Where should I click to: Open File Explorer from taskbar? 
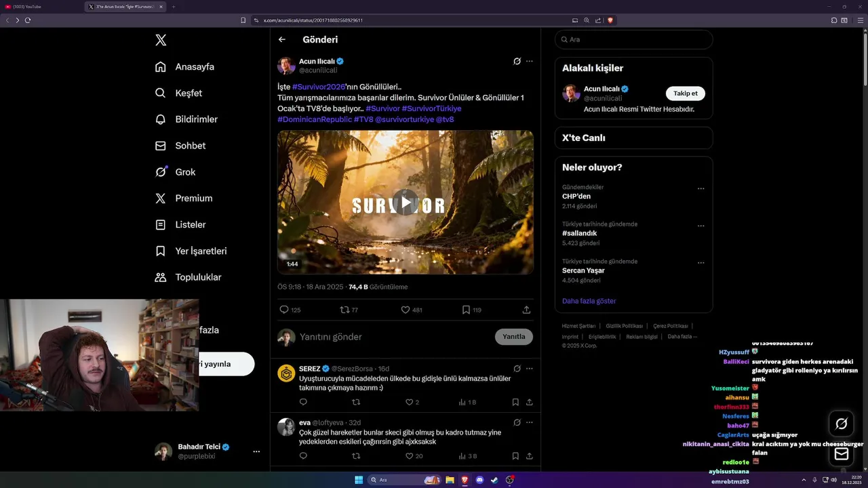(450, 480)
